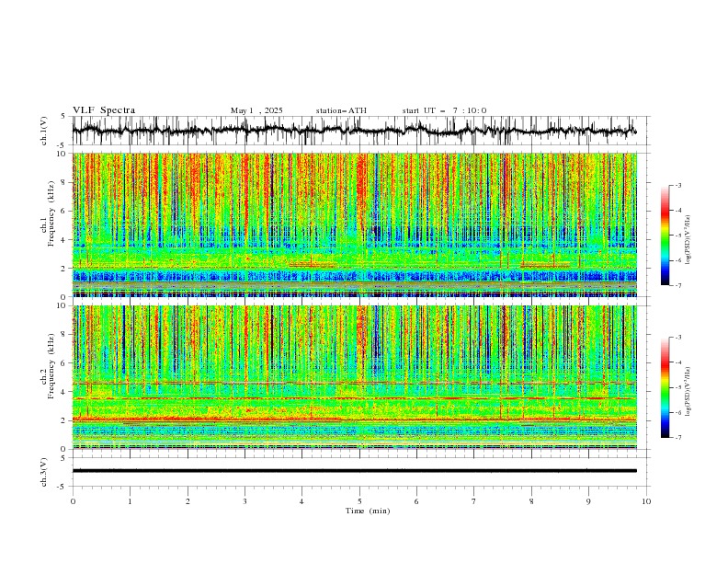Select the log(PSD) label beside ch.2 color bar
The height and width of the screenshot is (563, 728).
688,393
